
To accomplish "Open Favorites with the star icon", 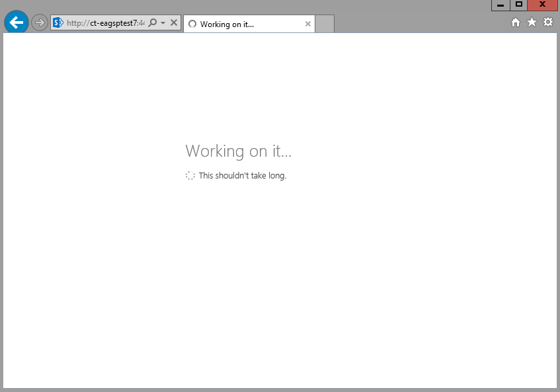I will click(x=532, y=22).
